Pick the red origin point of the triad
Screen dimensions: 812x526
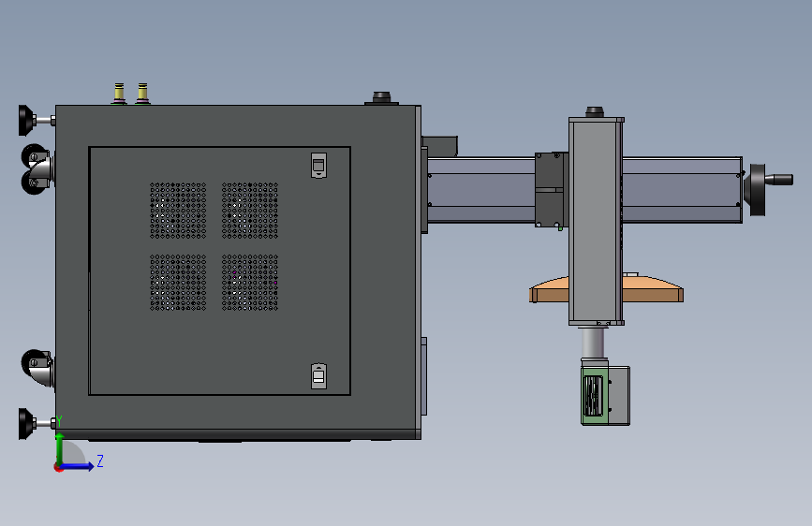coord(58,467)
